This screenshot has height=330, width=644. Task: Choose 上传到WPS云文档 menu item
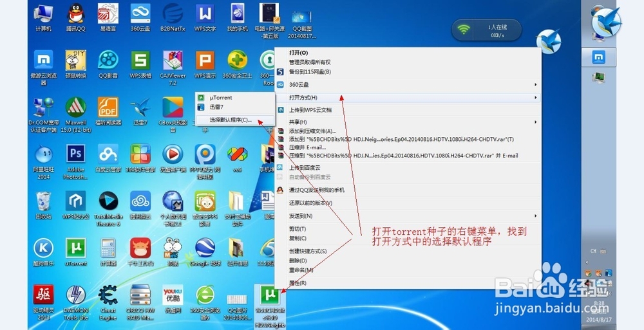408,110
